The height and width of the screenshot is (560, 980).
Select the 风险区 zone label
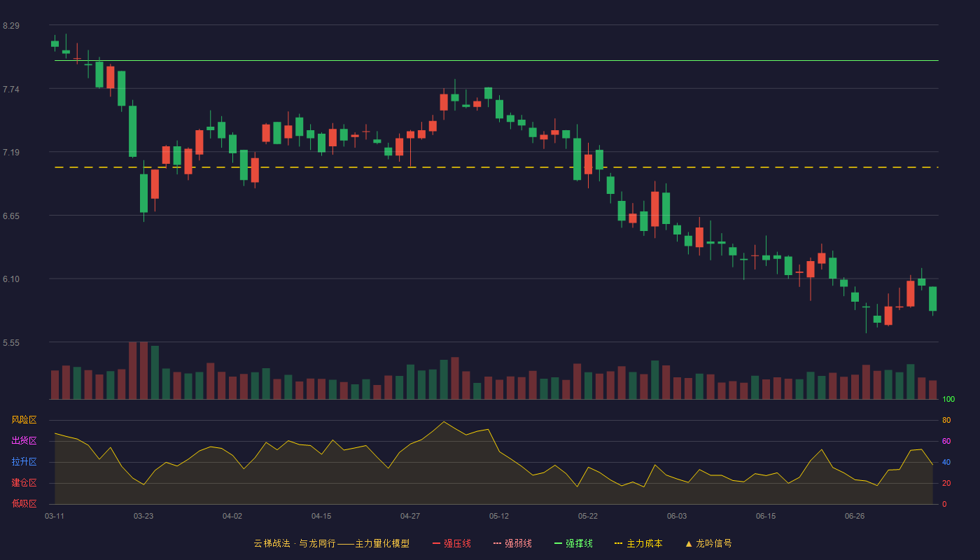coord(24,420)
